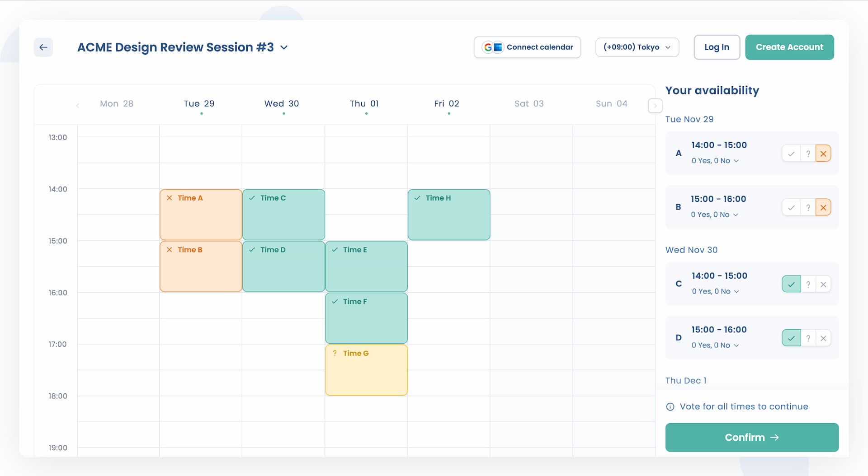Click the Outlook icon in Connect calendar
This screenshot has width=868, height=476.
498,47
